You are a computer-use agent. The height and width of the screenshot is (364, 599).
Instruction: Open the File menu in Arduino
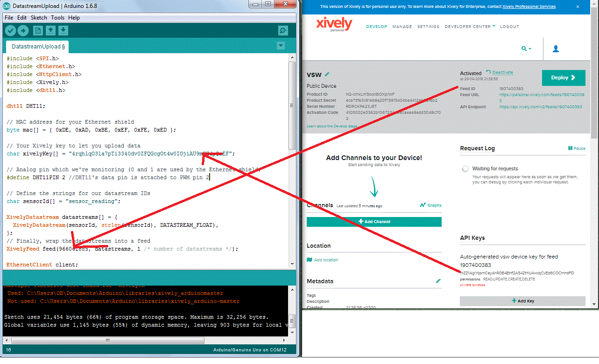point(9,18)
